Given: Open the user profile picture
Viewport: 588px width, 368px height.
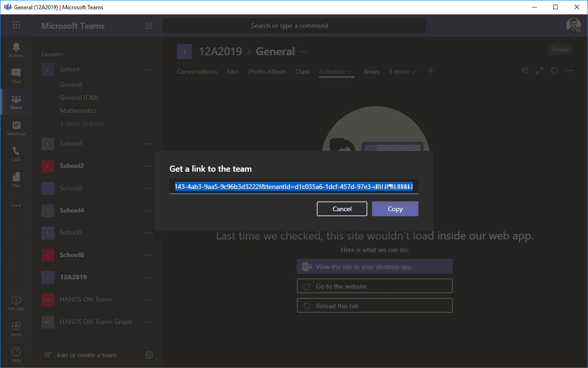Looking at the screenshot, I should tap(574, 26).
